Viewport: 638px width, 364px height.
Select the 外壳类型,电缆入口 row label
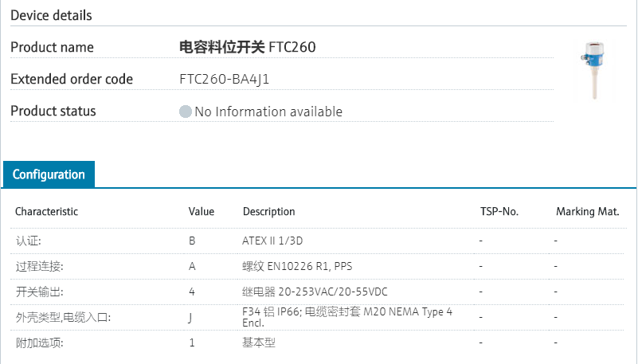[x=63, y=318]
